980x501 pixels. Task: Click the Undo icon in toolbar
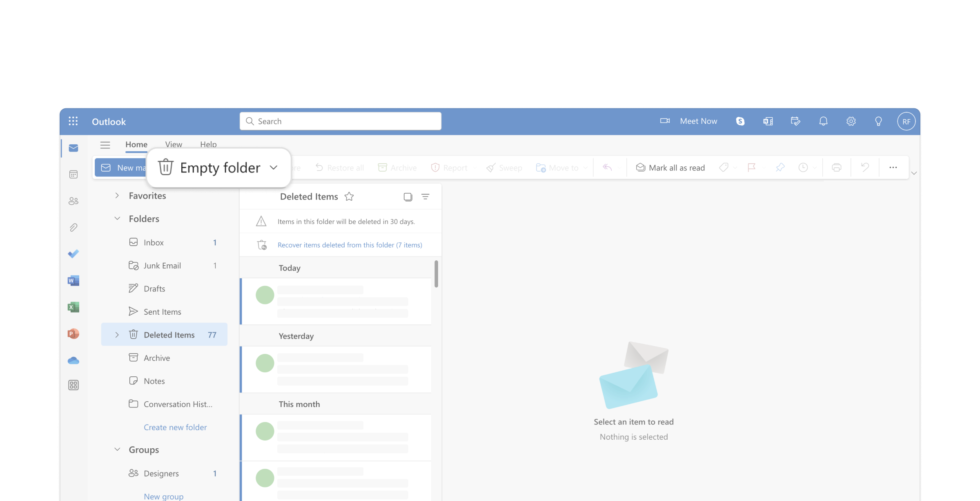tap(865, 167)
